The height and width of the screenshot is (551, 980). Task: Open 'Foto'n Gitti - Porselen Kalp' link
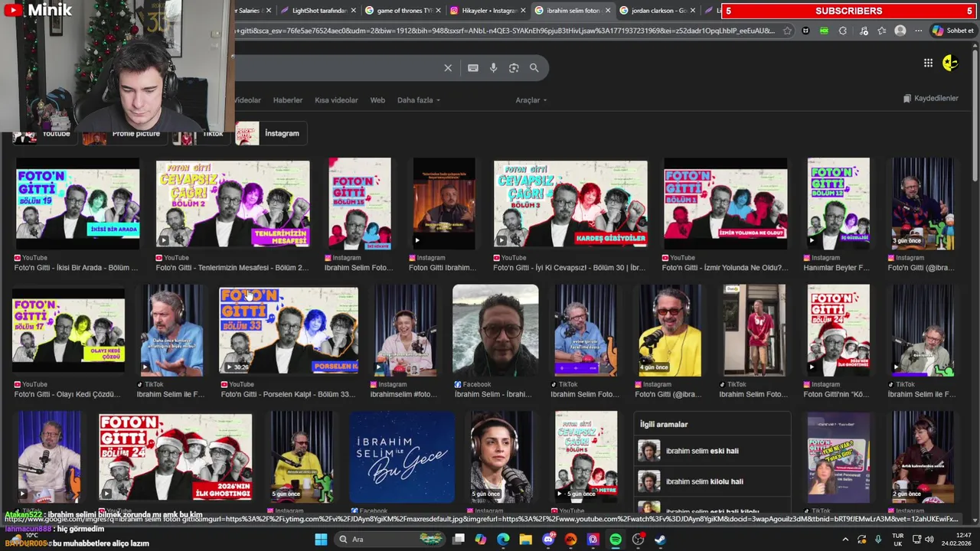[288, 394]
